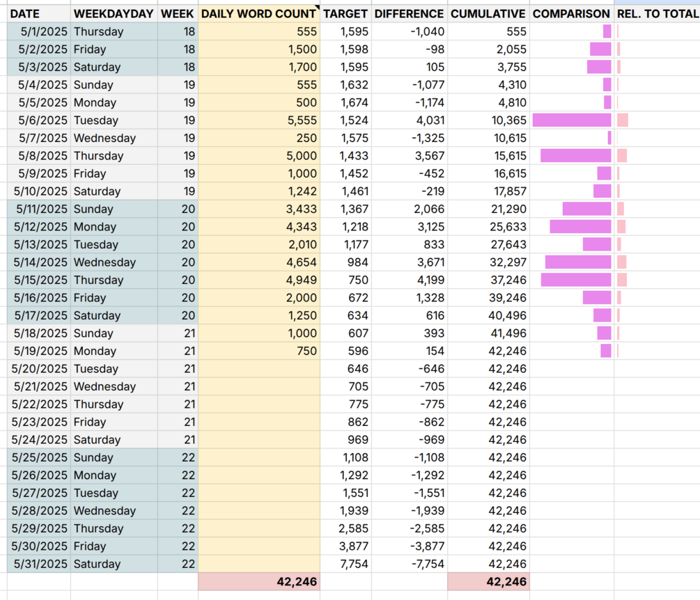700x600 pixels.
Task: Click the difference value 4,199
Action: [x=410, y=280]
